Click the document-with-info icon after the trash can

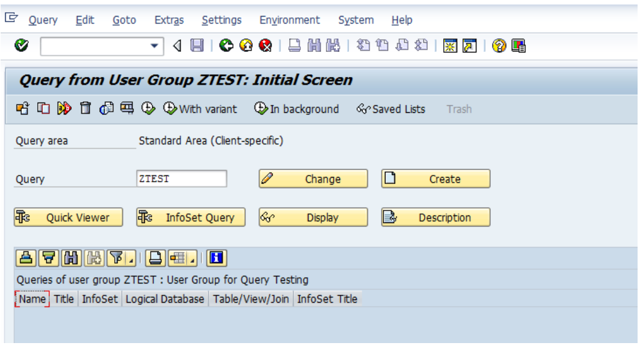(106, 108)
